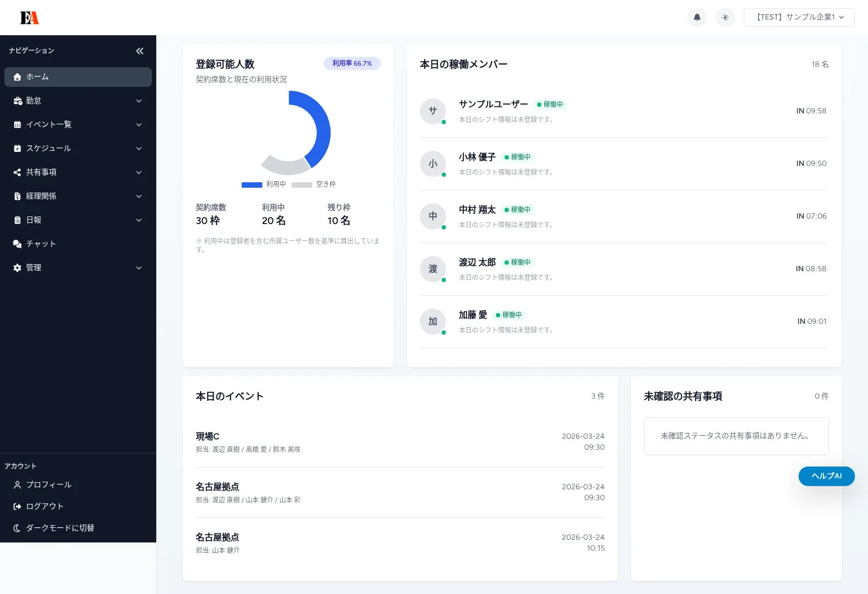Click the logout arrow icon
The image size is (868, 594).
[x=17, y=506]
